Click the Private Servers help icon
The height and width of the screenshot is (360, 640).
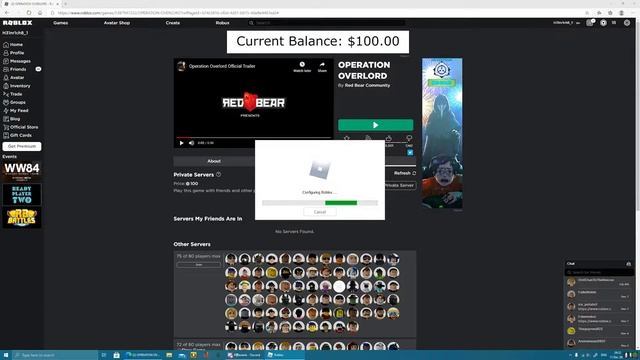point(219,174)
